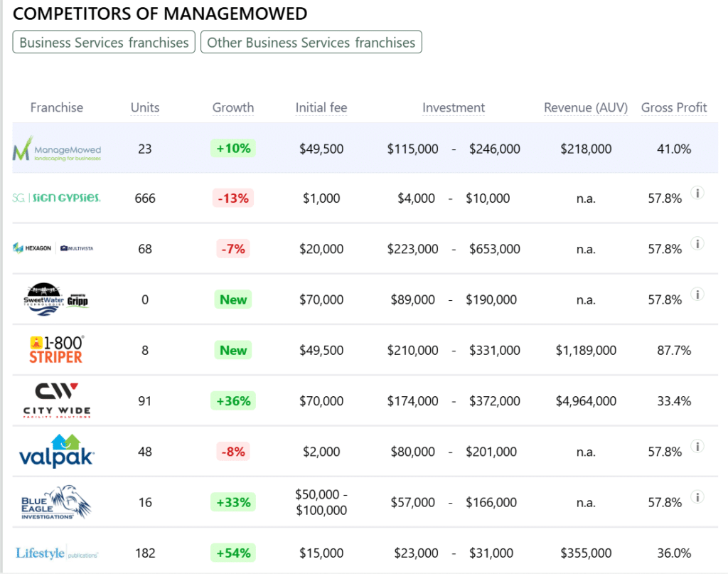Select initial fee $15,000
Image resolution: width=728 pixels, height=574 pixels.
[321, 553]
